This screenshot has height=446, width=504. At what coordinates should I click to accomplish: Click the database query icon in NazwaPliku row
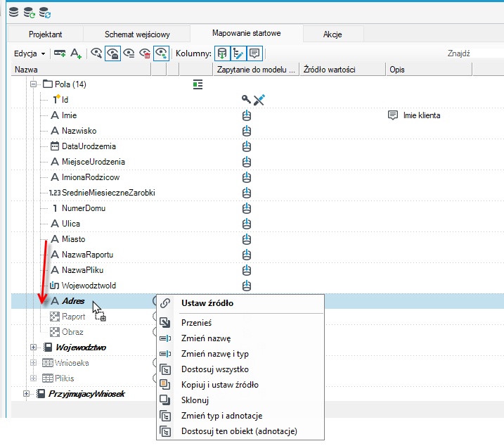pos(247,269)
